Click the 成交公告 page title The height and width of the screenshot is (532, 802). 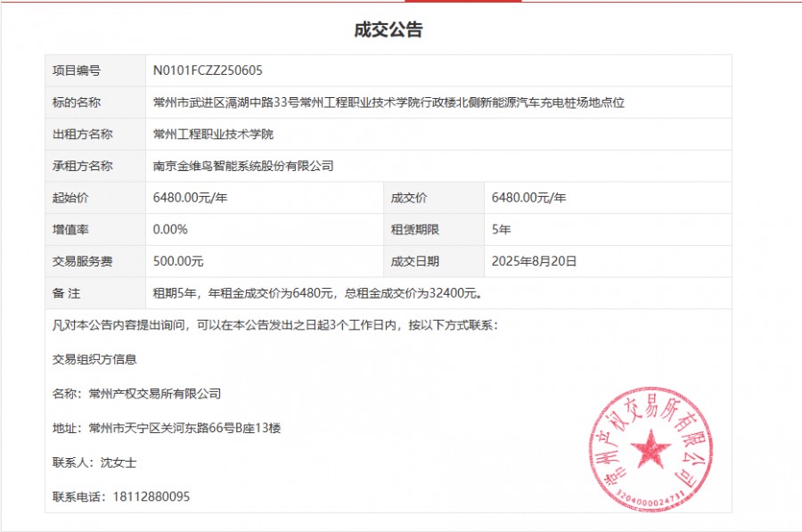point(389,29)
